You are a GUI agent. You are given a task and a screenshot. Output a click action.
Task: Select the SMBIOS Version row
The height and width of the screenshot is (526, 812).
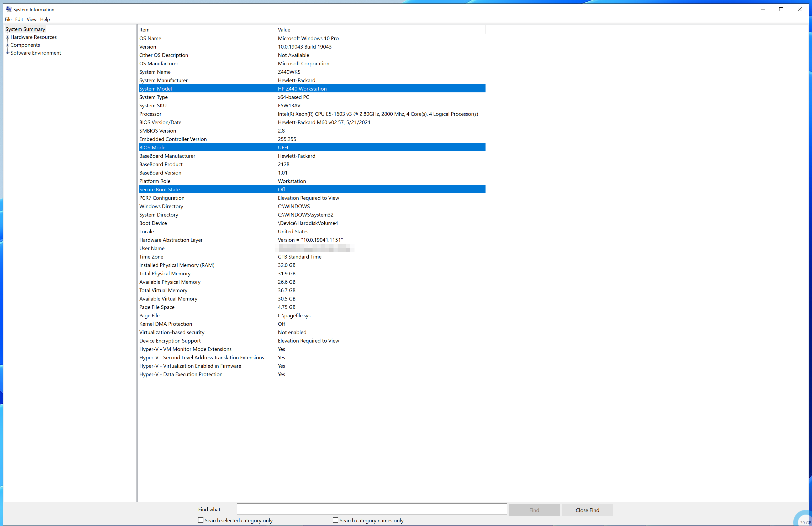(312, 131)
